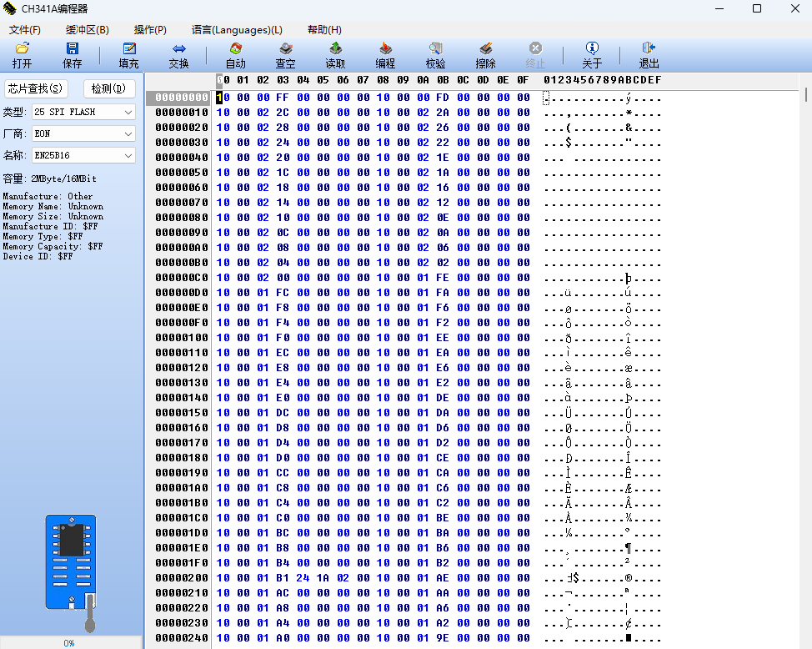Maximize the CH341A window
The image size is (812, 649).
[757, 9]
